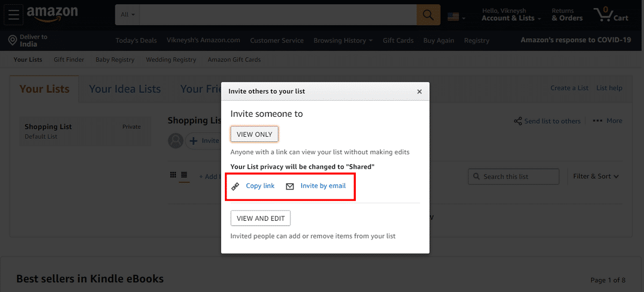
Task: Click the orange search magnifier button
Action: (428, 15)
